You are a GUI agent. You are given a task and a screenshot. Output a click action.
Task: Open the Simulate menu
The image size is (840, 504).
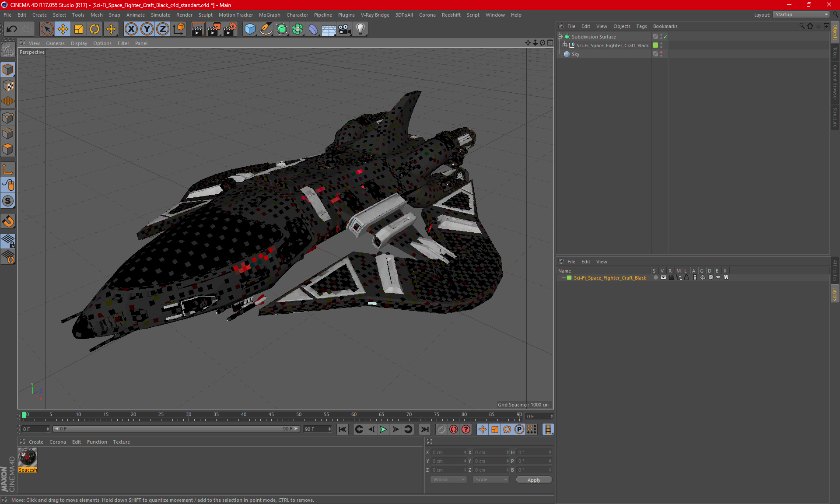pyautogui.click(x=161, y=15)
